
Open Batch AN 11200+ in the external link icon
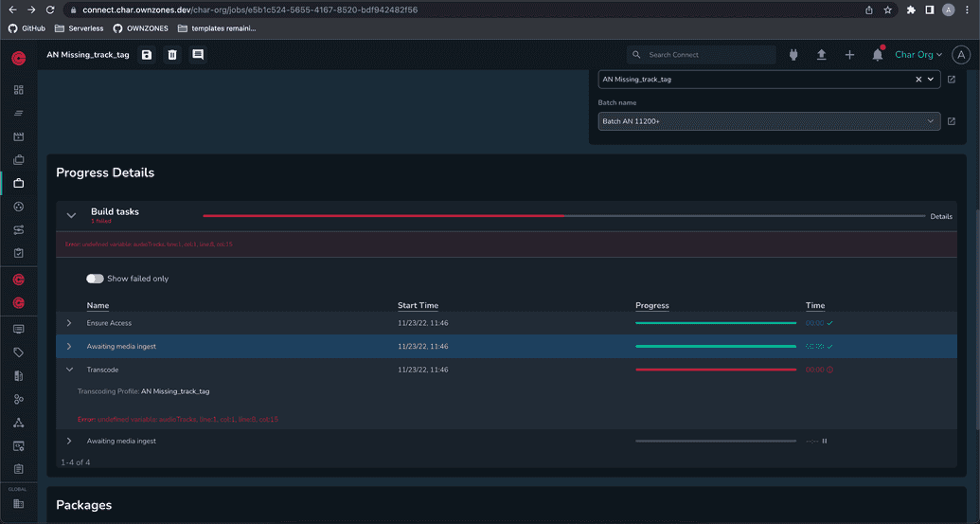coord(952,121)
